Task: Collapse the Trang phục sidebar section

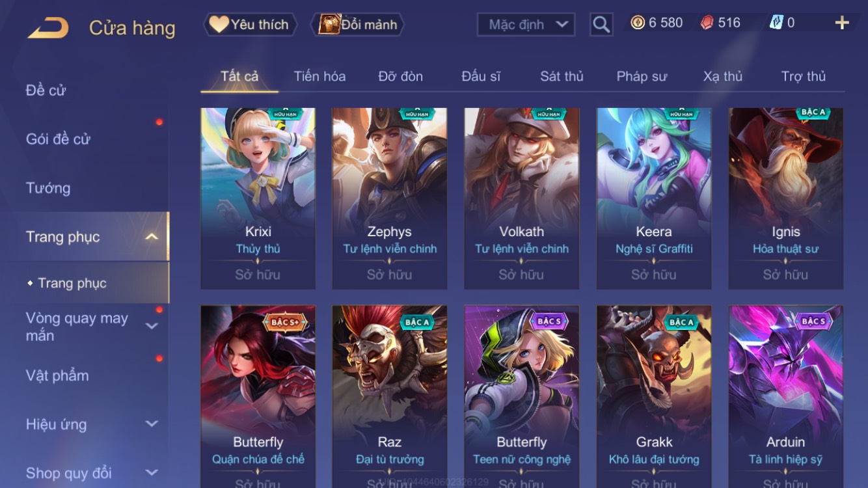Action: click(x=152, y=237)
